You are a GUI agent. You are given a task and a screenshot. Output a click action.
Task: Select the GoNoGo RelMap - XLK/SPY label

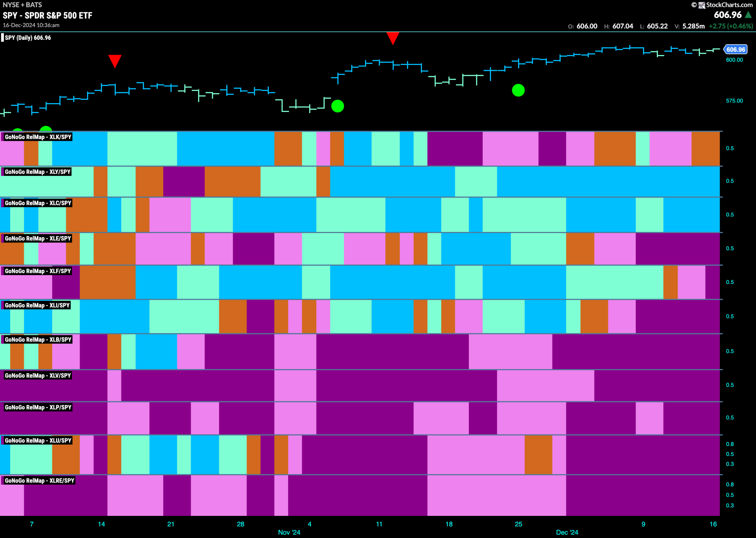tap(38, 137)
